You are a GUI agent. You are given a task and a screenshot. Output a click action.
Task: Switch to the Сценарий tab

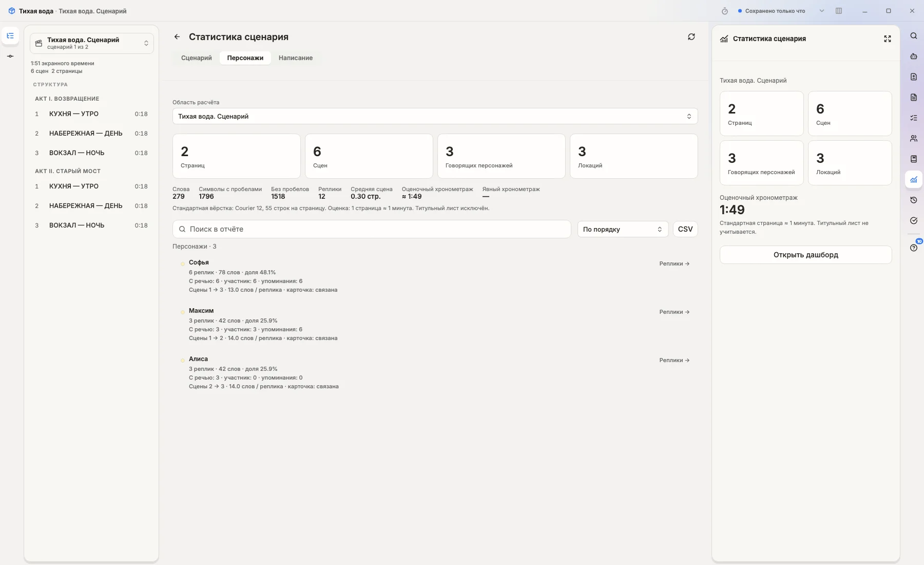197,58
